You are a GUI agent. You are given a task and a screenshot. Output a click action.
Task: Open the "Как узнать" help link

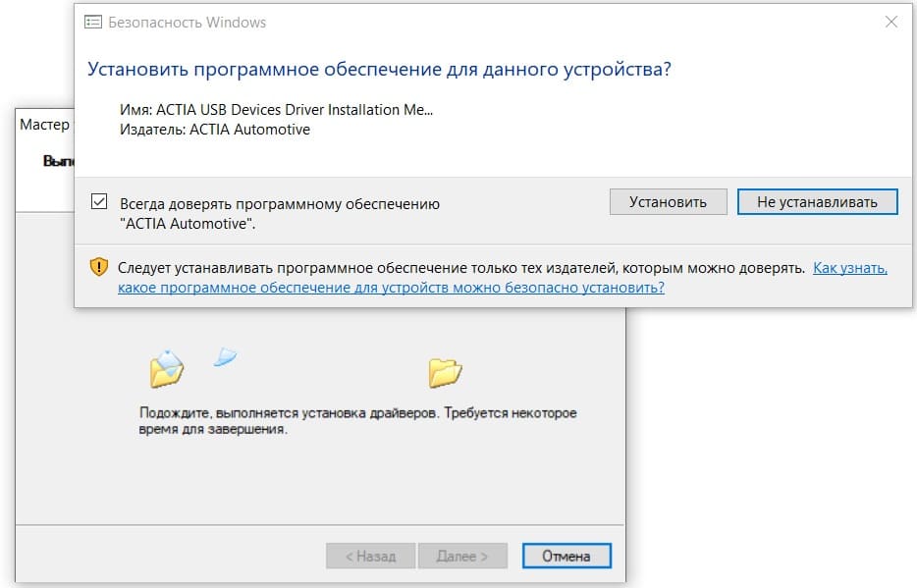(849, 268)
